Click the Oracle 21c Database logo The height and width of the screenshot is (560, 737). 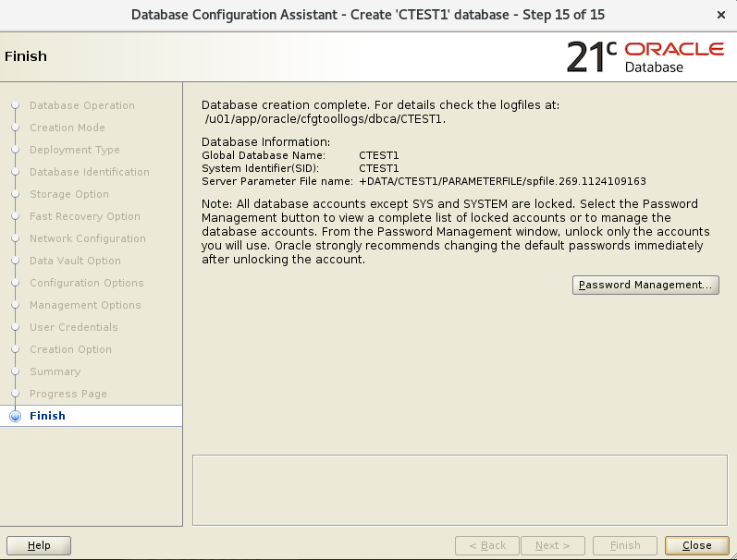(x=645, y=57)
